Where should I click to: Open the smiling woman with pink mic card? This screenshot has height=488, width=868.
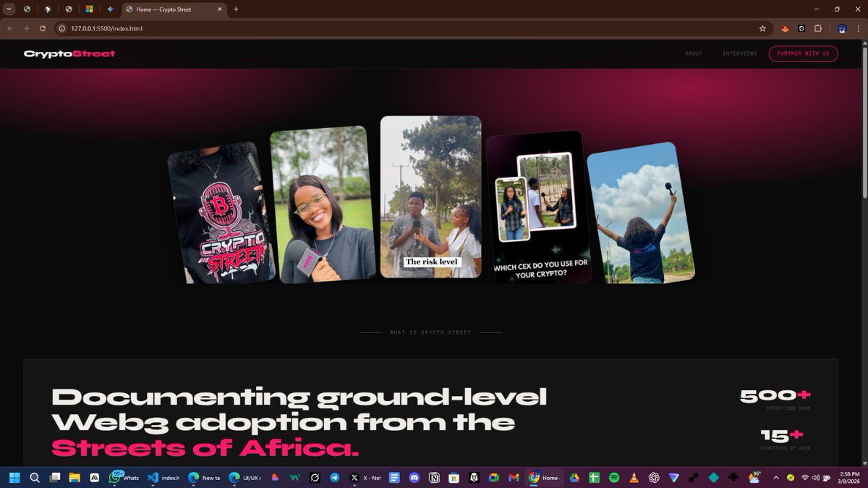tap(323, 204)
